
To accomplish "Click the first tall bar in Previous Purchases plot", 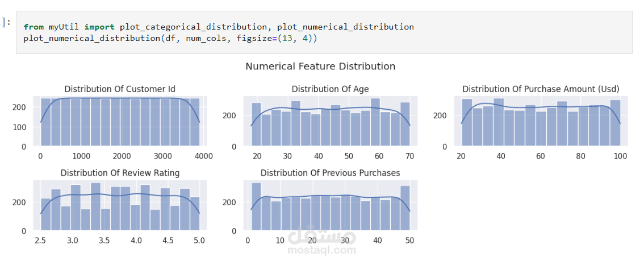I will tap(256, 206).
